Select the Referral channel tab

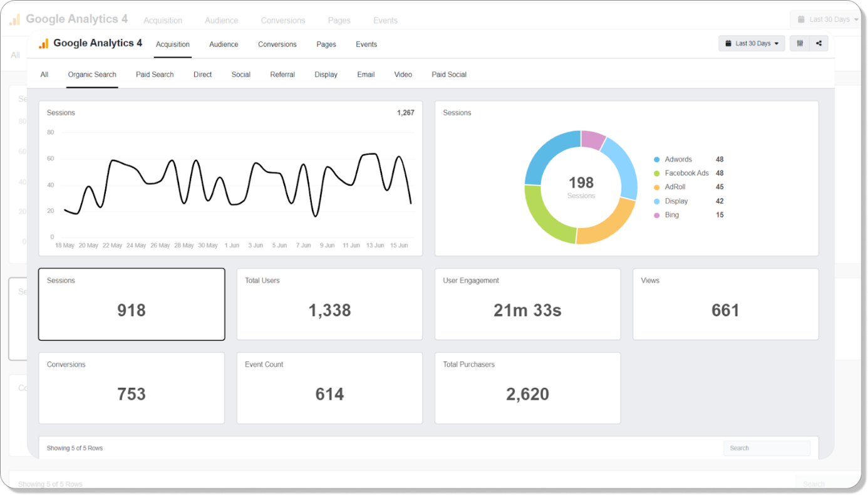click(x=282, y=75)
